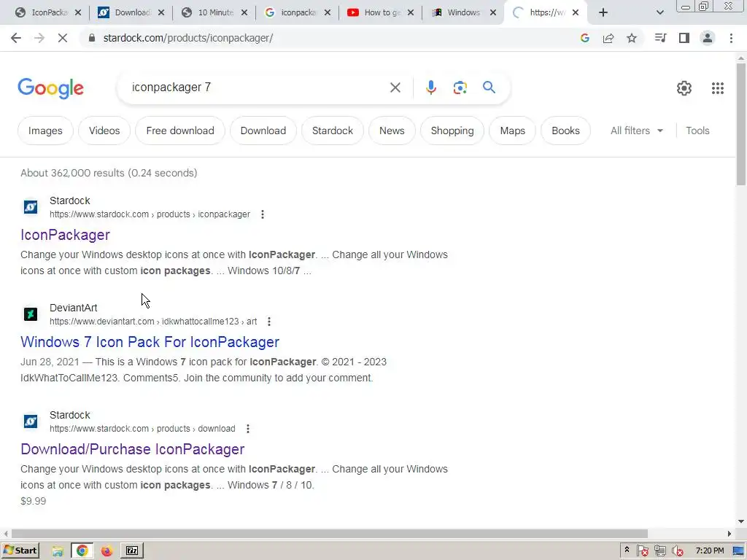Open file explorer from taskbar
The height and width of the screenshot is (560, 747).
tap(58, 551)
